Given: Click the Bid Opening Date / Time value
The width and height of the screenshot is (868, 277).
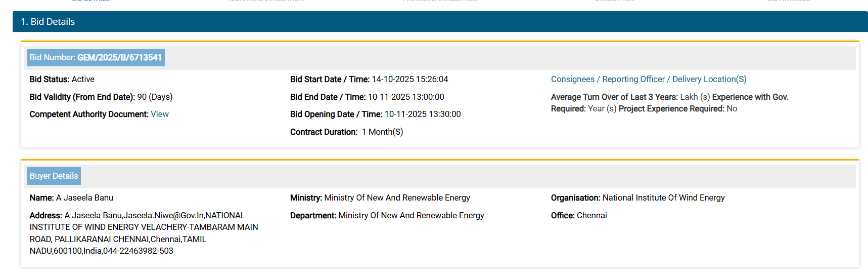Looking at the screenshot, I should pyautogui.click(x=422, y=114).
